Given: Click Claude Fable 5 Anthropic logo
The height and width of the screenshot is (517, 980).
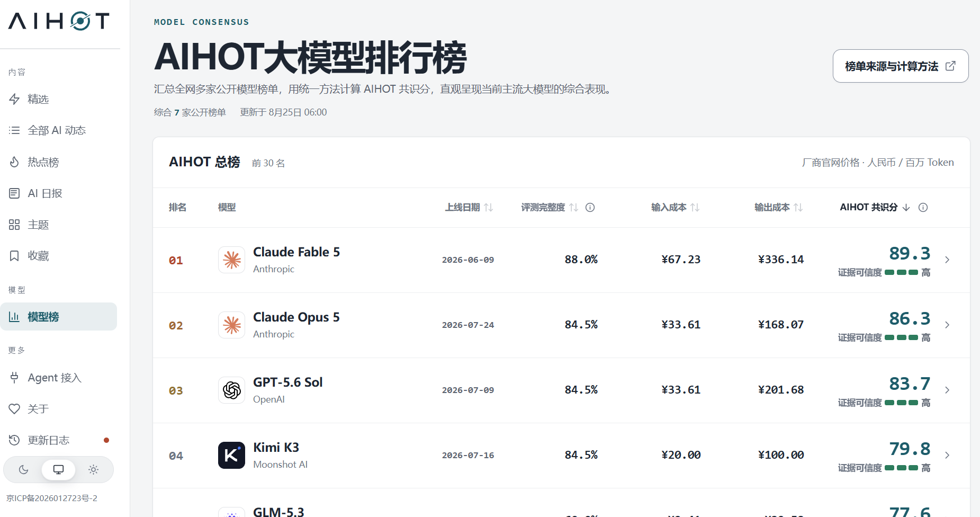Looking at the screenshot, I should click(231, 260).
